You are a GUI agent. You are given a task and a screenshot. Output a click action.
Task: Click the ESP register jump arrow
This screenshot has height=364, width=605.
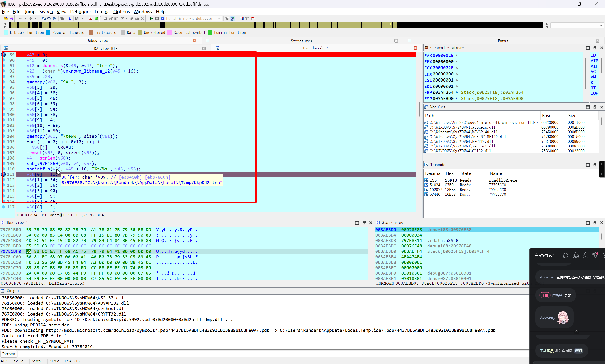coord(457,99)
